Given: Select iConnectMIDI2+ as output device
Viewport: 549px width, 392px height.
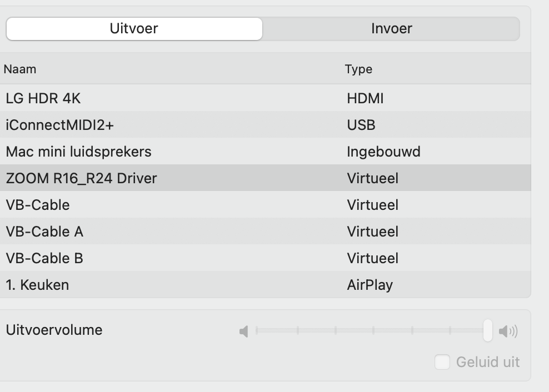Looking at the screenshot, I should [60, 125].
